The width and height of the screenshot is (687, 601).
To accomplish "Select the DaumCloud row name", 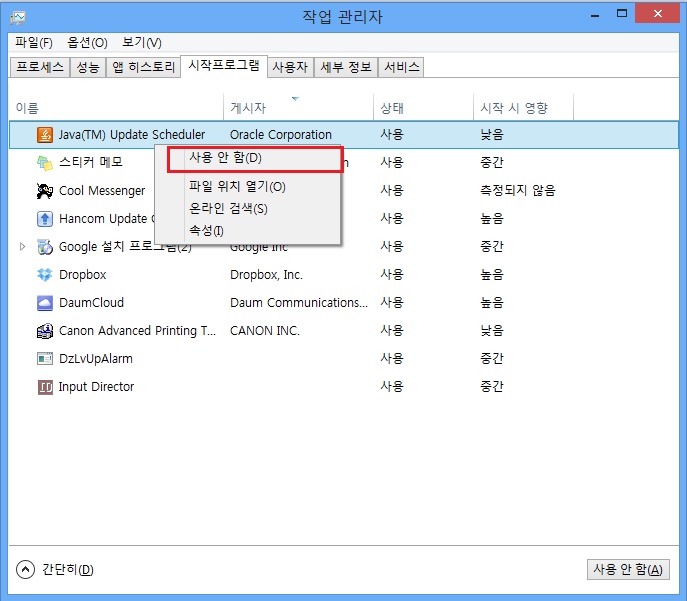I will point(92,303).
